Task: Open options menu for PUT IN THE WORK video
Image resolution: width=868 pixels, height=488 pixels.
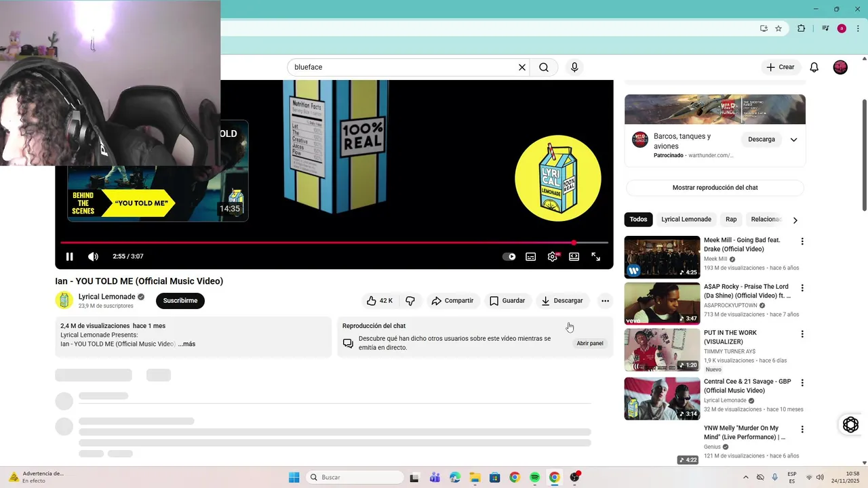Action: pyautogui.click(x=802, y=334)
